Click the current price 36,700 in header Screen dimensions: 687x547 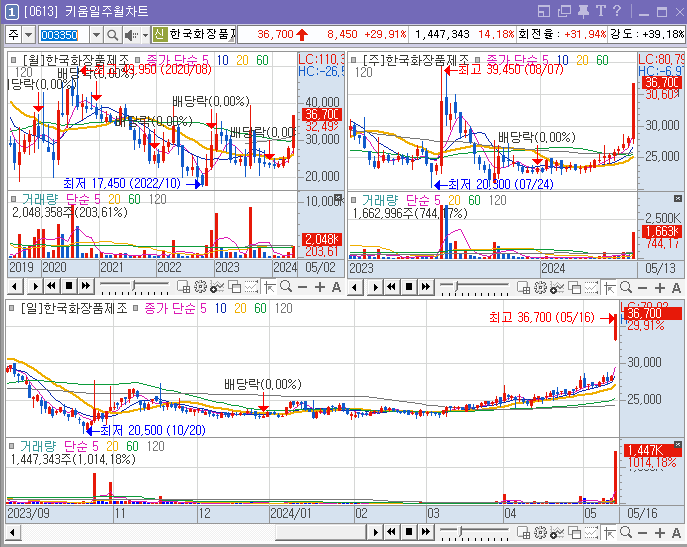point(275,34)
